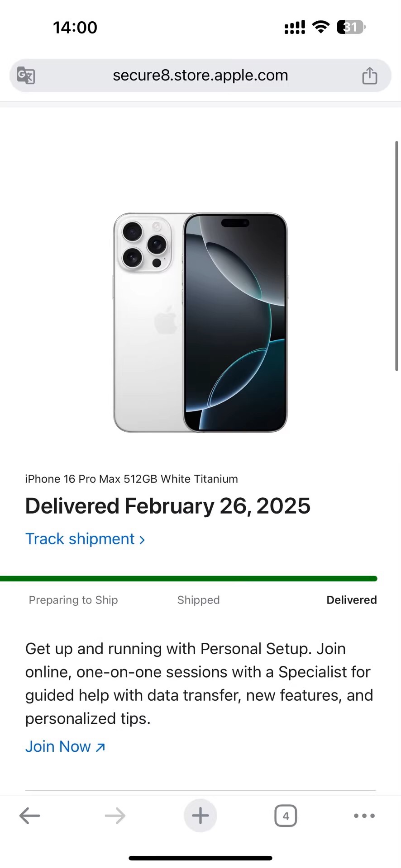401x868 pixels.
Task: Show open tabs via the 4 counter
Action: point(286,816)
